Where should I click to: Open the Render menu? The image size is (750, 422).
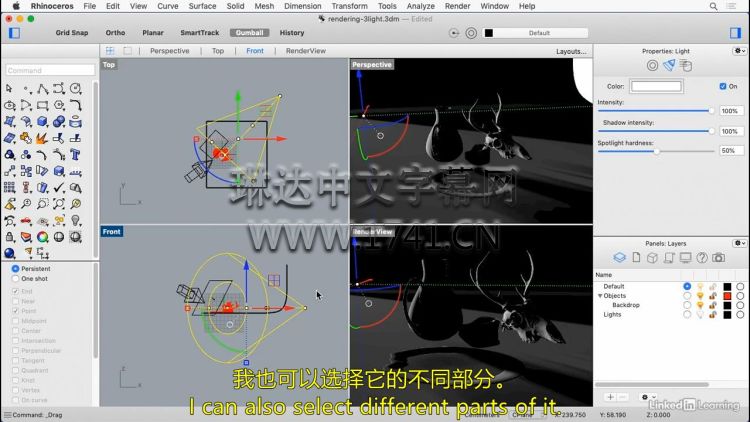click(x=457, y=6)
